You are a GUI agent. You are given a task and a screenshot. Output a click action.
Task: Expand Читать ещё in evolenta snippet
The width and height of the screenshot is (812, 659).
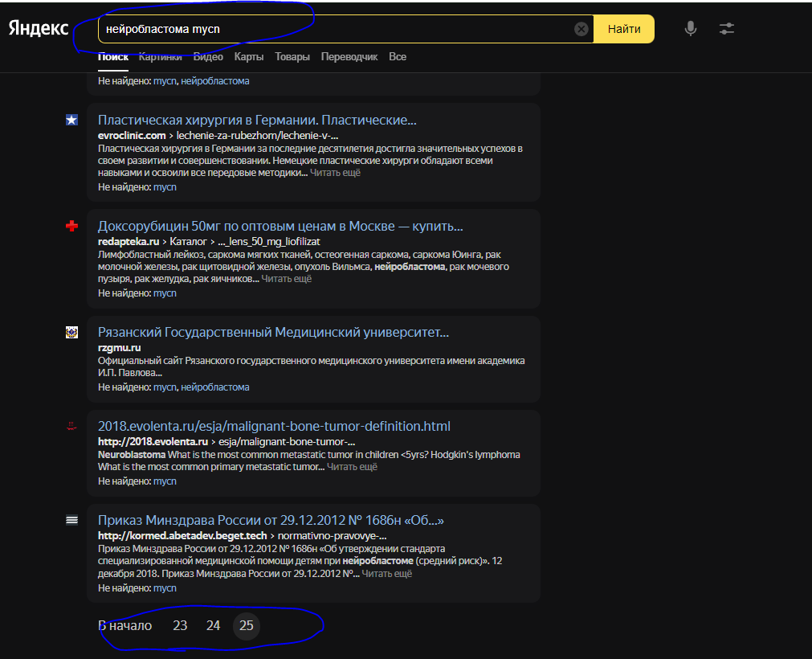(x=352, y=467)
